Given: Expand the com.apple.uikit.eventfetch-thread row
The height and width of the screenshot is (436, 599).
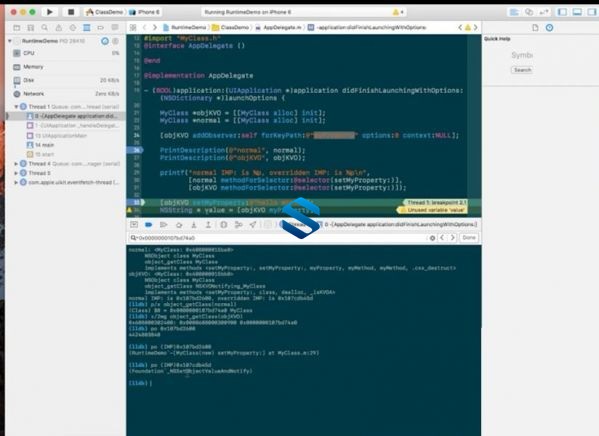Looking at the screenshot, I should 70,182.
